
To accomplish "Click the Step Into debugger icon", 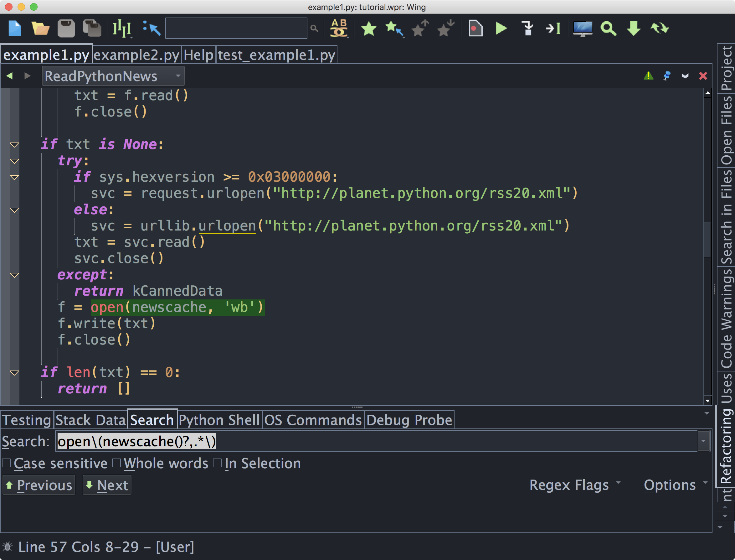I will [x=527, y=28].
